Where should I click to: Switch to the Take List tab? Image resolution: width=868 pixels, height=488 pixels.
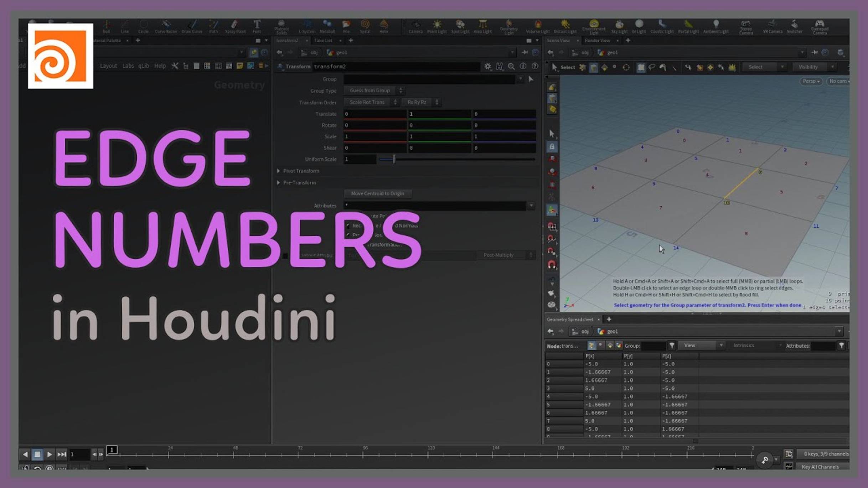324,40
